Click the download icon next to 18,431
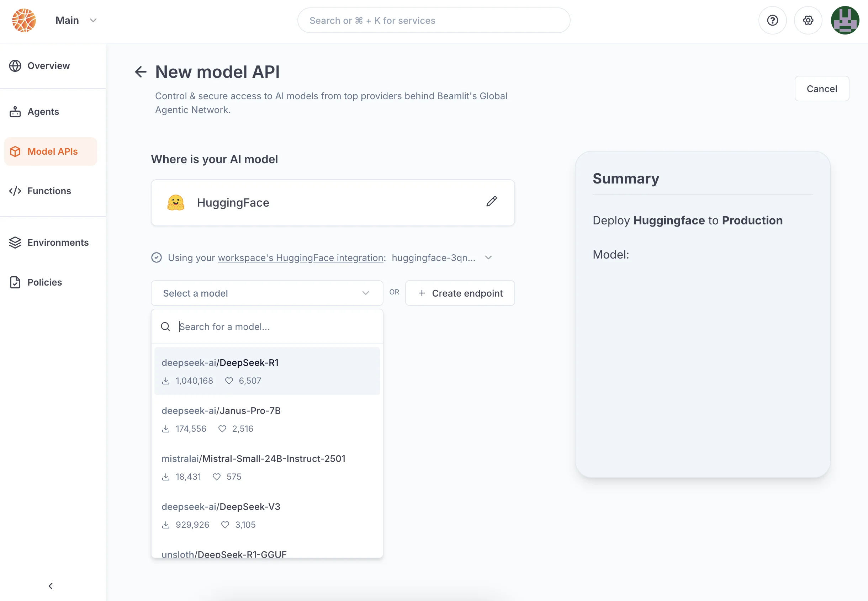This screenshot has width=868, height=601. click(166, 477)
